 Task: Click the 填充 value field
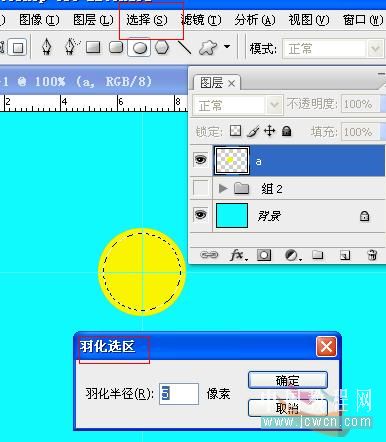[361, 132]
